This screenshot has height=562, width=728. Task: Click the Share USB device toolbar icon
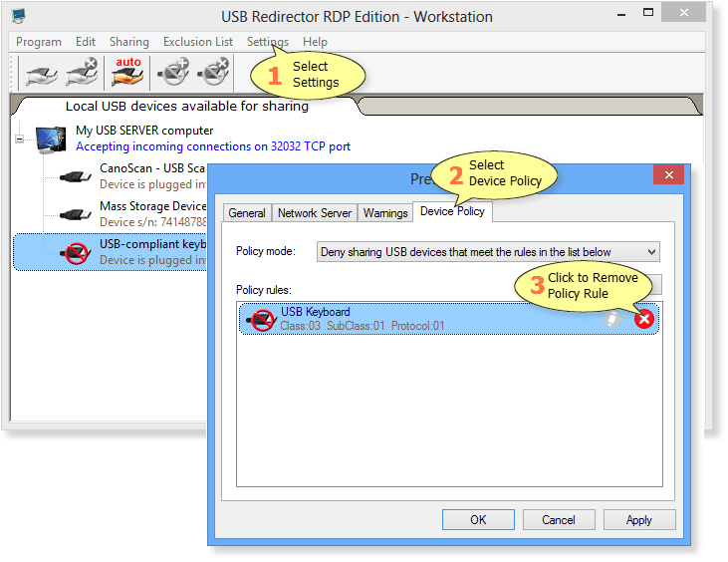(x=41, y=75)
